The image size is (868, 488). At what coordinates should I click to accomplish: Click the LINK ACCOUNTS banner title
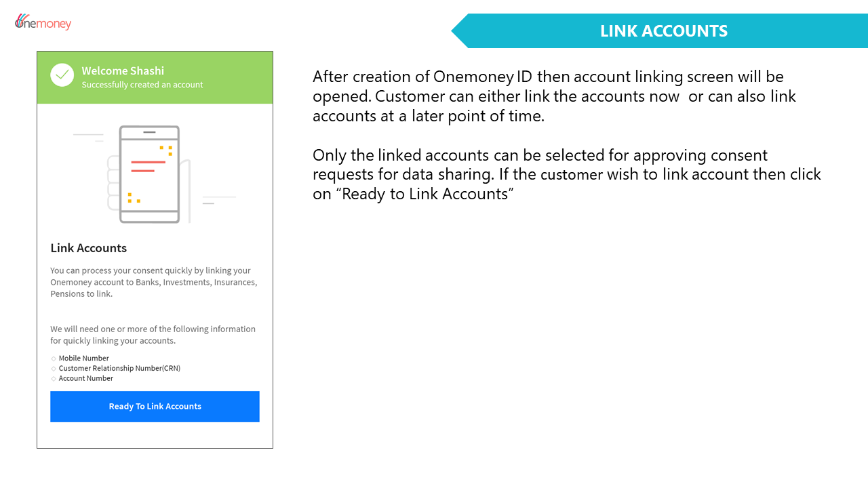coord(663,31)
